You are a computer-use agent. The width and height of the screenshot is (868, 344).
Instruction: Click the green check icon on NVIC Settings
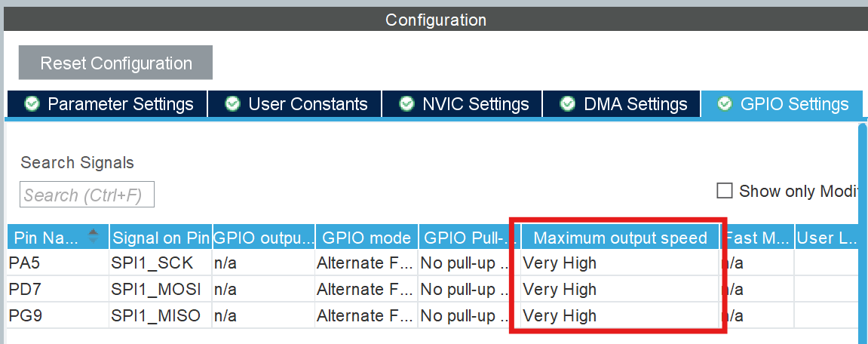pos(407,103)
